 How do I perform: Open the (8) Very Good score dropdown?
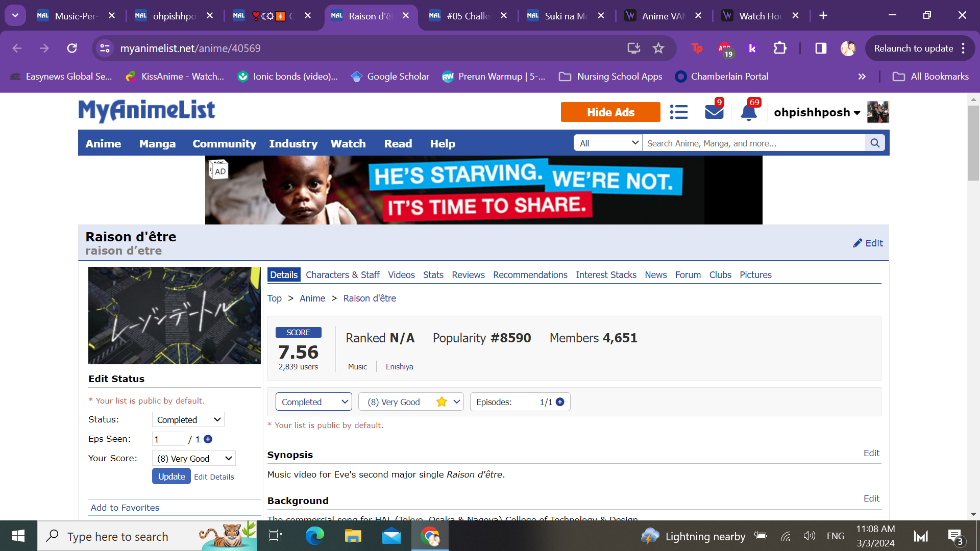(411, 402)
